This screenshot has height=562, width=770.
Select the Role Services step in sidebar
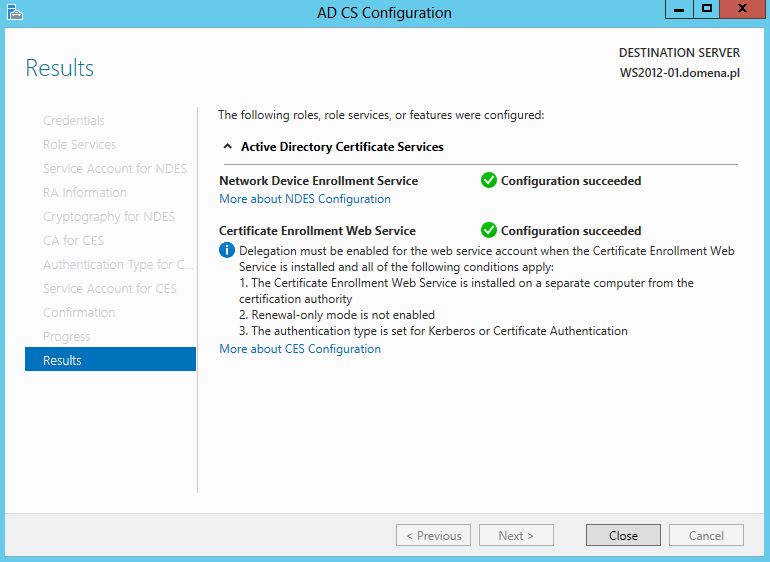(80, 144)
